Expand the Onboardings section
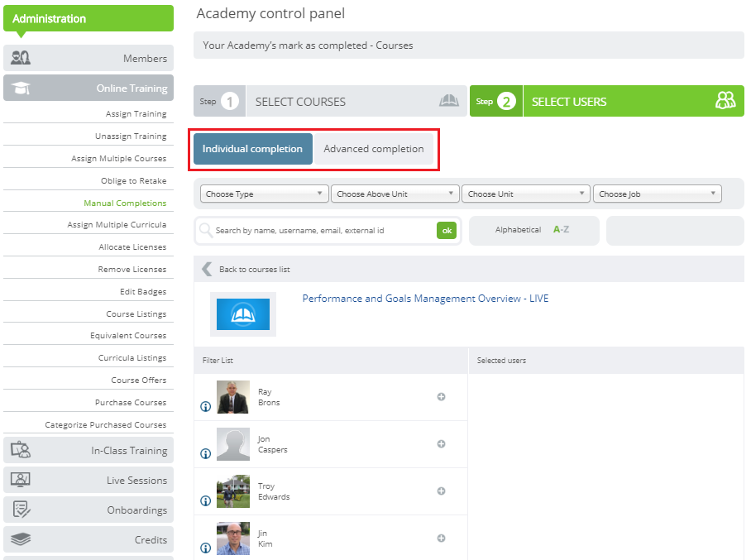The width and height of the screenshot is (751, 560). (88, 510)
